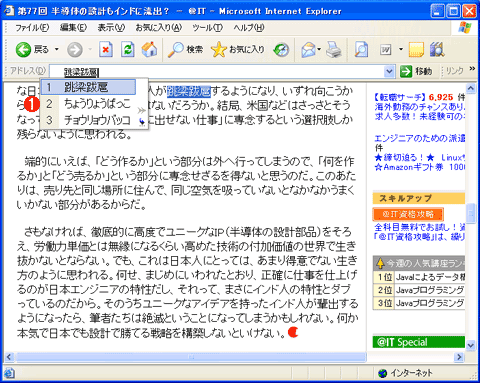Click vertical scrollbar down arrow
The image size is (480, 383).
(471, 345)
